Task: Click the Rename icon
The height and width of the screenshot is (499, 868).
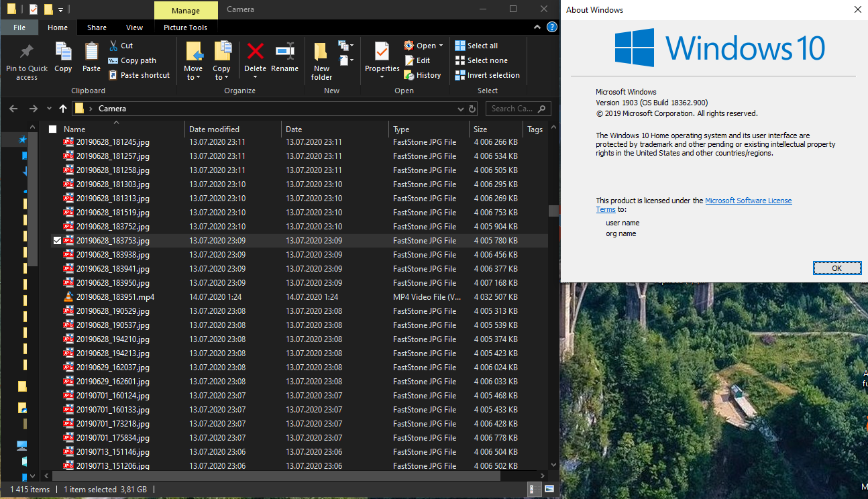Action: point(285,52)
